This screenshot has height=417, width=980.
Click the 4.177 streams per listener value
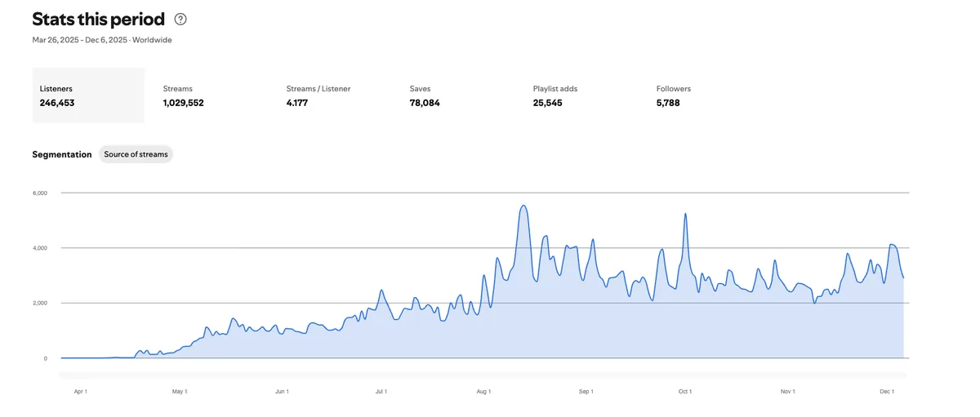297,103
